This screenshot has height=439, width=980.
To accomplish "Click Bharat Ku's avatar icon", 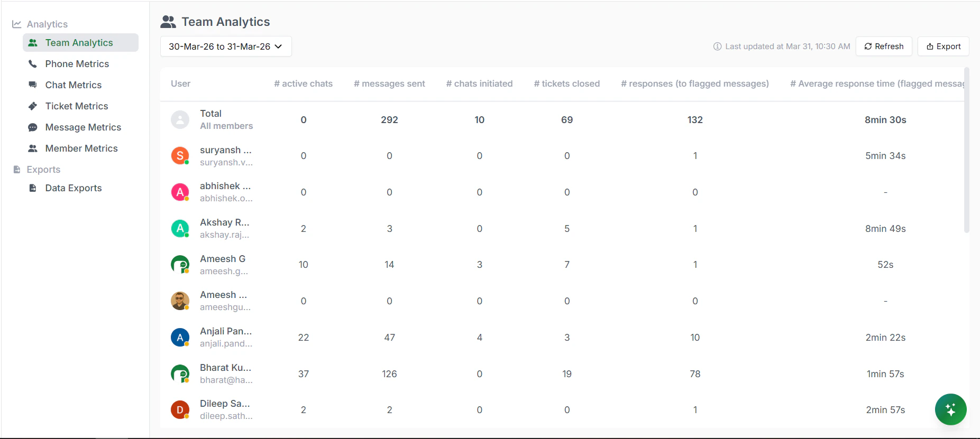I will 180,374.
